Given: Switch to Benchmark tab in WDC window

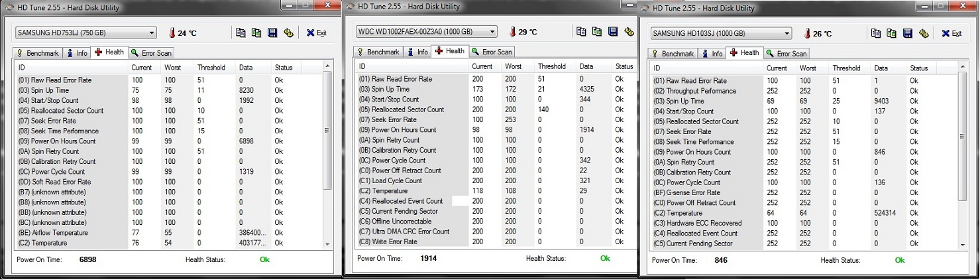Looking at the screenshot, I should tap(378, 52).
